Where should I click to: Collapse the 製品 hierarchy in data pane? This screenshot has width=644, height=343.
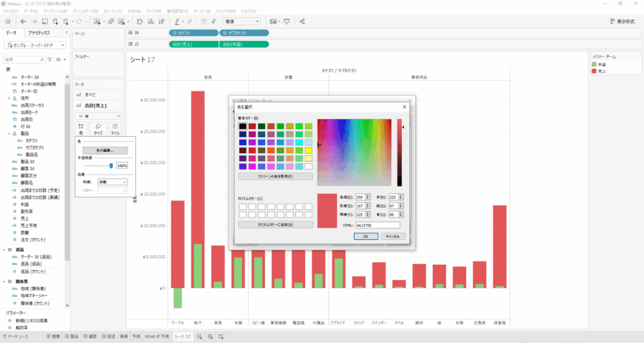[9, 133]
